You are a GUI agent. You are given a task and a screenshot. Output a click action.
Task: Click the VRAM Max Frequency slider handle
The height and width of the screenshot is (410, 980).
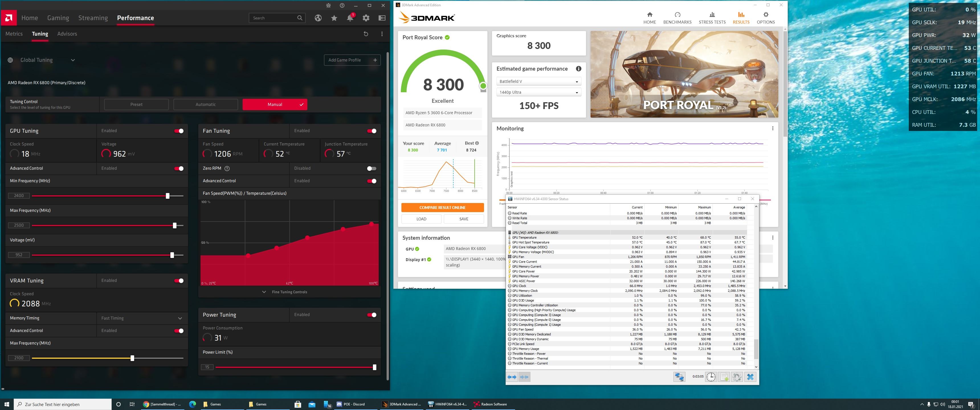click(132, 358)
